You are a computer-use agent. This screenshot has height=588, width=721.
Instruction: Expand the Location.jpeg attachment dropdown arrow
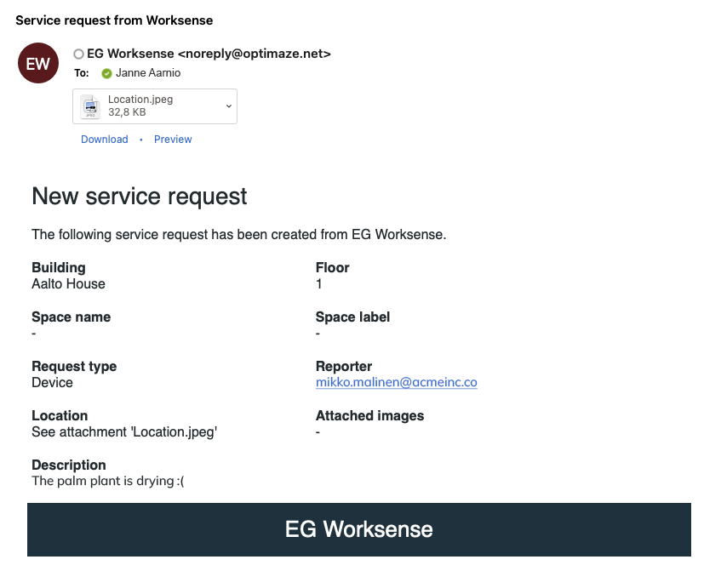(x=228, y=106)
